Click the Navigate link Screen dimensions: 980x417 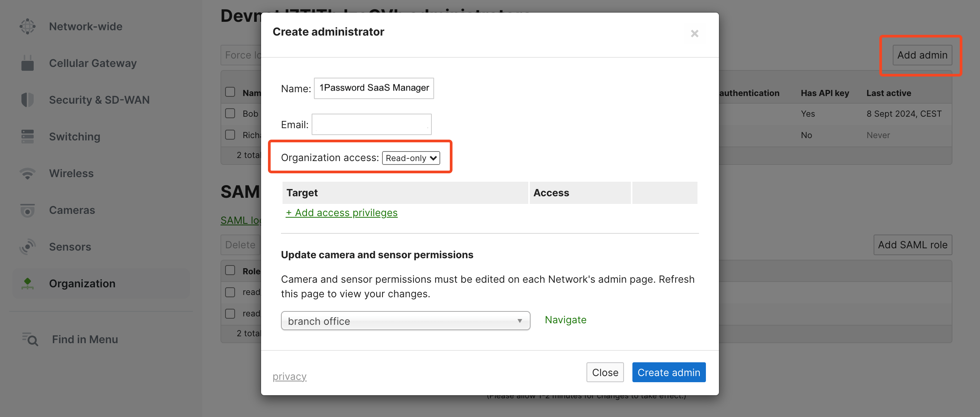[565, 320]
